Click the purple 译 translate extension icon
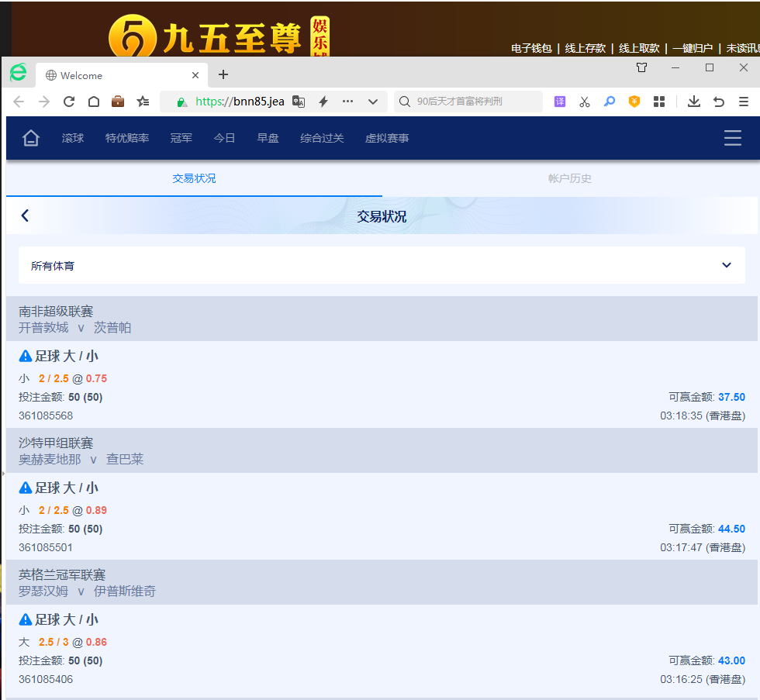 click(560, 102)
